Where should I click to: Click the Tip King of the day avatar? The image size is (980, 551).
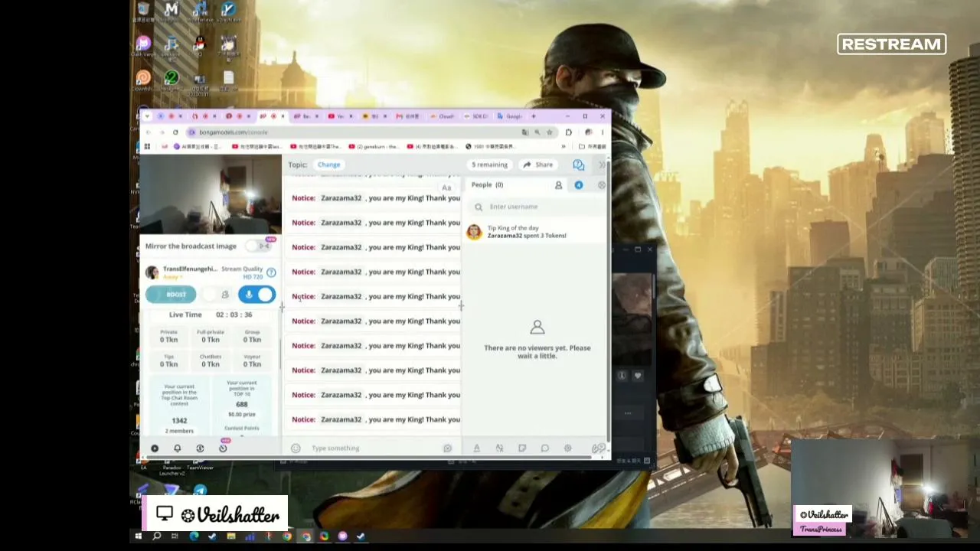pos(475,232)
